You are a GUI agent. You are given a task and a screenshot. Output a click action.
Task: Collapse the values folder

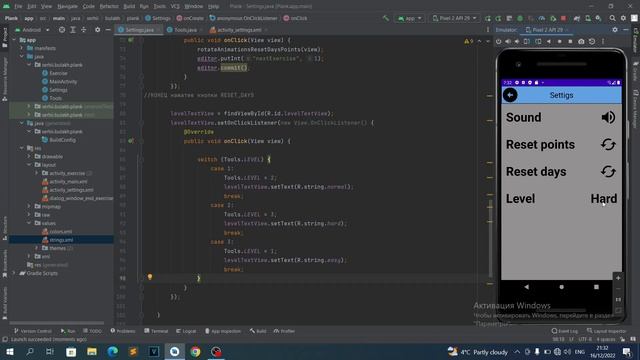[x=29, y=223]
